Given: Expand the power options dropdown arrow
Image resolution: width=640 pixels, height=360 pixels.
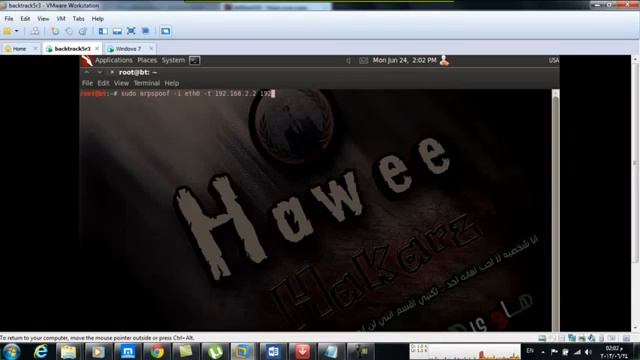Looking at the screenshot, I should [17, 31].
